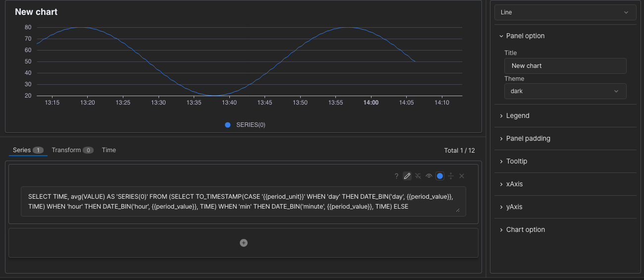Image resolution: width=644 pixels, height=280 pixels.
Task: Open the Line chart type dropdown
Action: (565, 12)
